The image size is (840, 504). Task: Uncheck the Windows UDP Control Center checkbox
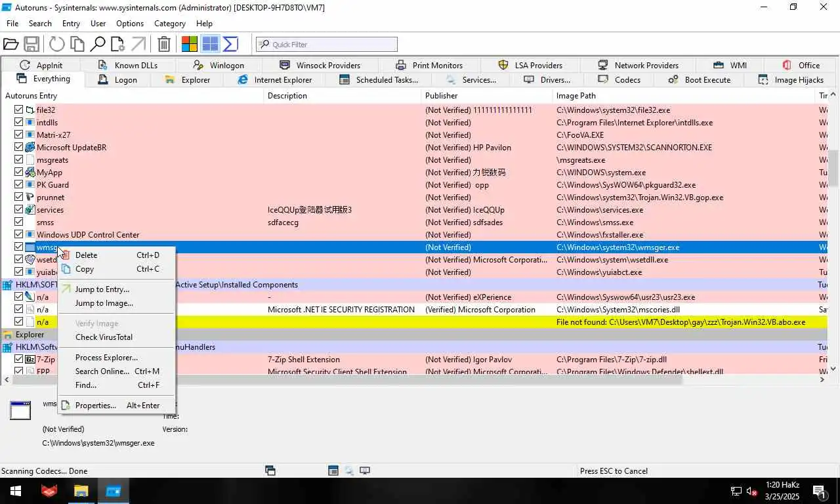[19, 235]
